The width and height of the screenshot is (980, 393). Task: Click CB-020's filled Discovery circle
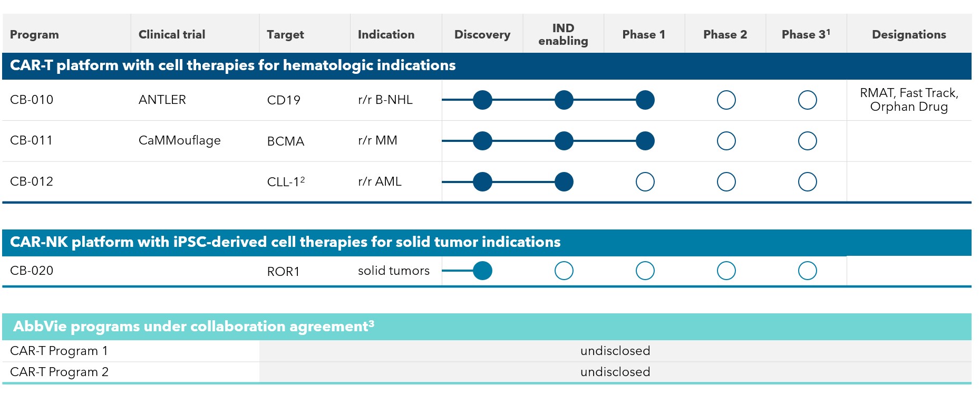pyautogui.click(x=482, y=271)
